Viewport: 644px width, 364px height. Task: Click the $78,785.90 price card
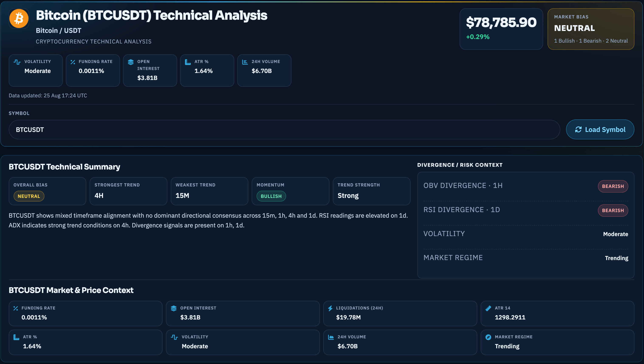501,29
